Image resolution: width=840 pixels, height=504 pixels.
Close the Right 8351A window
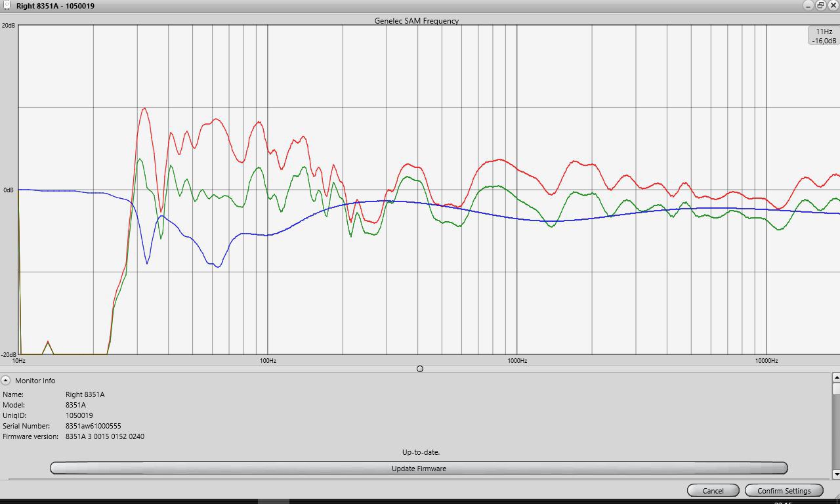(833, 5)
